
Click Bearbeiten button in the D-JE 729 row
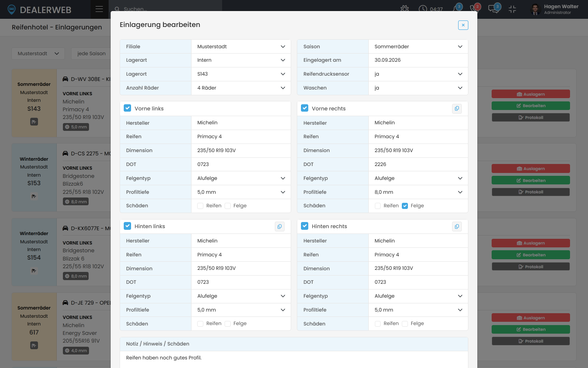530,329
